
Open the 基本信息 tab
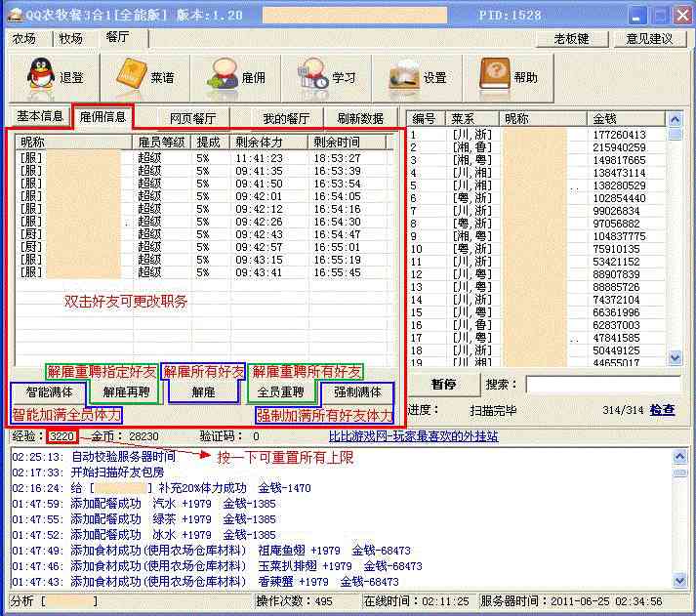40,116
